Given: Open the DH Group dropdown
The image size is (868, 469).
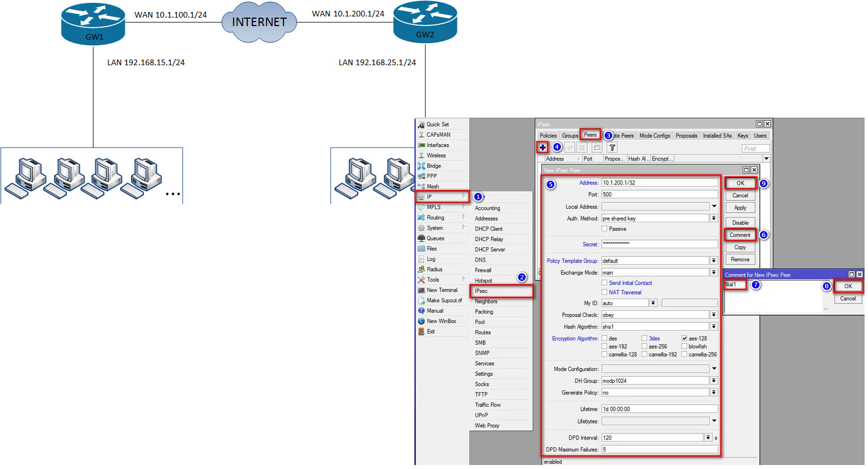Looking at the screenshot, I should [713, 381].
